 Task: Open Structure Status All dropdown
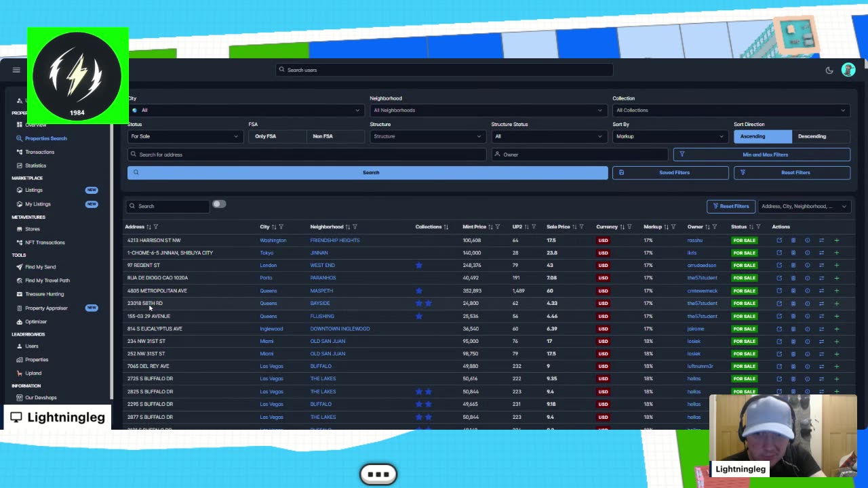549,136
